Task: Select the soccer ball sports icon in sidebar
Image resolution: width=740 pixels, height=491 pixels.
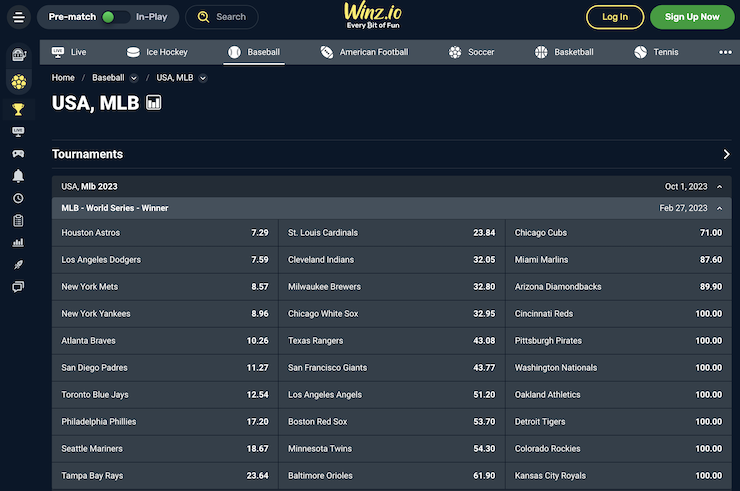Action: click(18, 82)
